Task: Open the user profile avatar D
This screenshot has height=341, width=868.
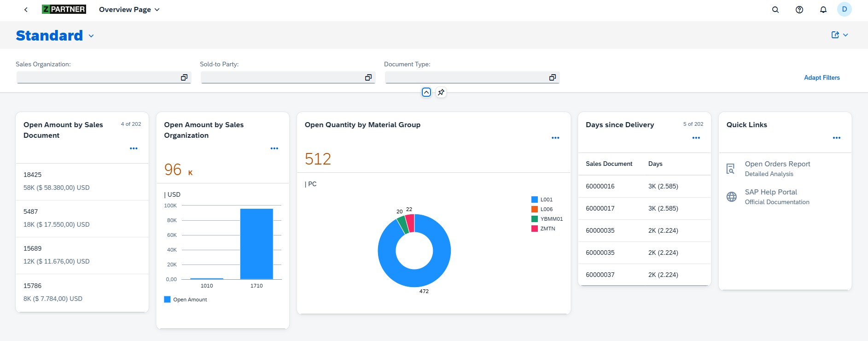Action: coord(844,9)
